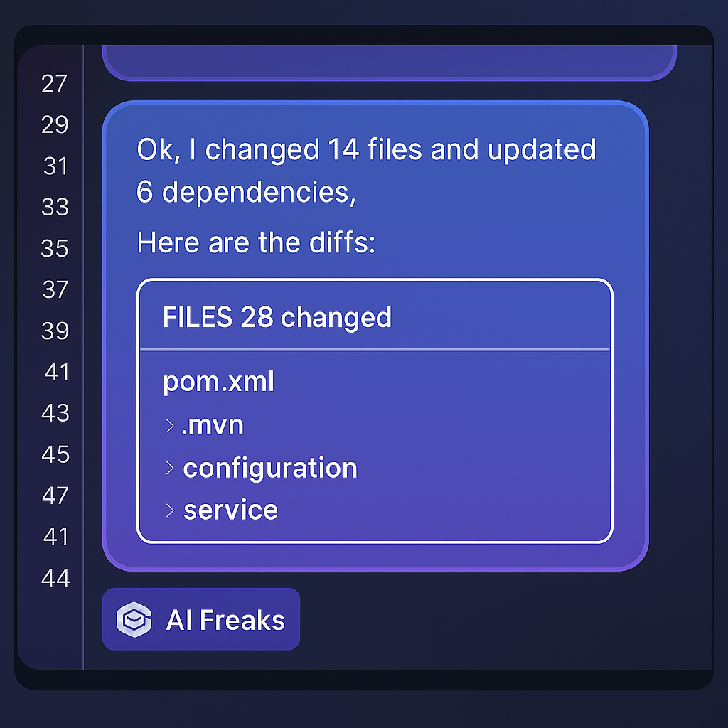Screen dimensions: 728x728
Task: Expand the .mvn folder chevron
Action: pyautogui.click(x=169, y=426)
